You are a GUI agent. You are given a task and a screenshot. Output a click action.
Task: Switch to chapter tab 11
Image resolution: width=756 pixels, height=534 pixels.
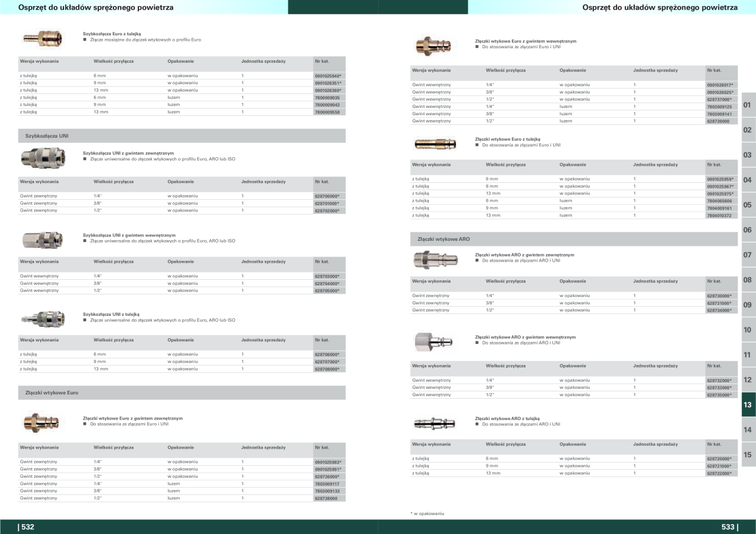click(x=749, y=355)
